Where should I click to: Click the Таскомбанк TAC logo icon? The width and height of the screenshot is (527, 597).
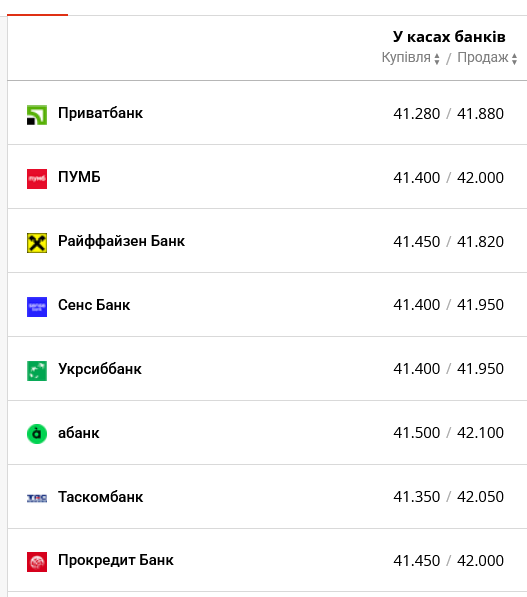tap(37, 498)
